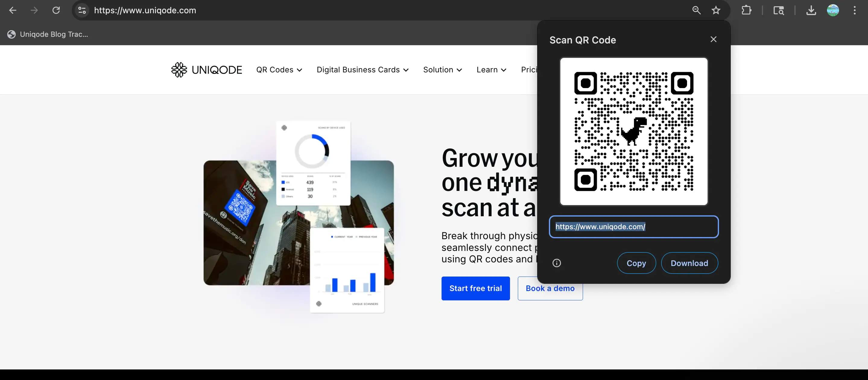Open the profile avatar menu
This screenshot has width=868, height=380.
point(833,11)
